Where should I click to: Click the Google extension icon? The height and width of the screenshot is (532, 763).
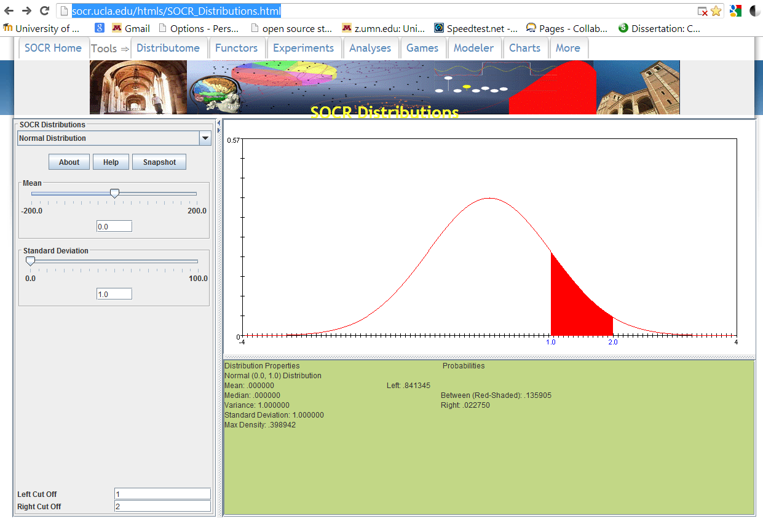pyautogui.click(x=735, y=11)
